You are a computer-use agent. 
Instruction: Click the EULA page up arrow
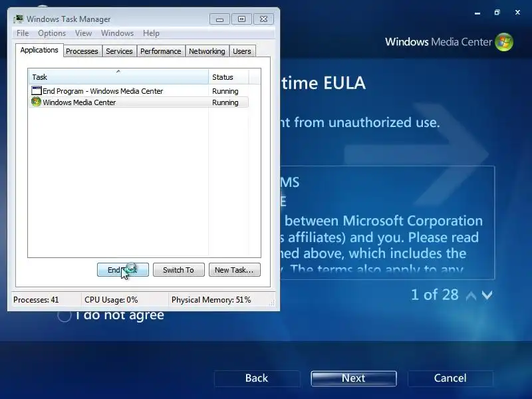click(471, 295)
